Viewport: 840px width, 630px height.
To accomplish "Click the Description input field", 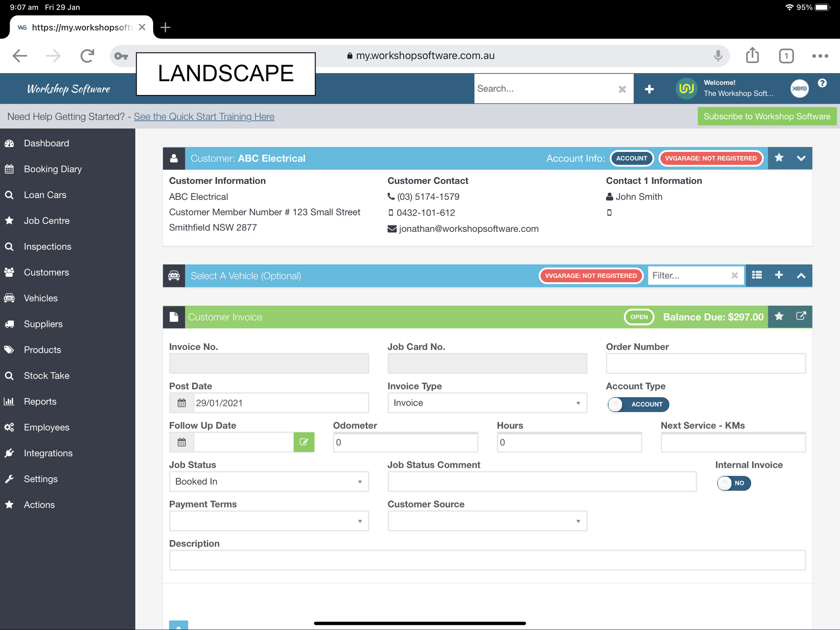I will [x=487, y=560].
